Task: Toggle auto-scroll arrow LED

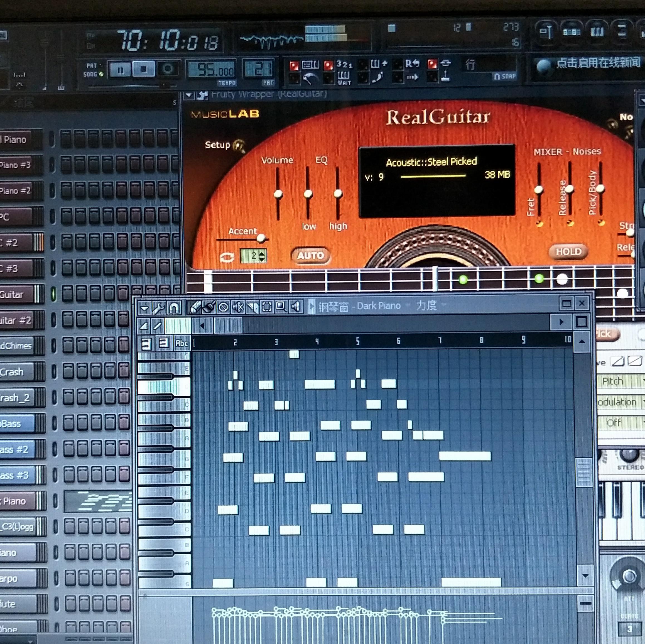Action: coord(398,78)
